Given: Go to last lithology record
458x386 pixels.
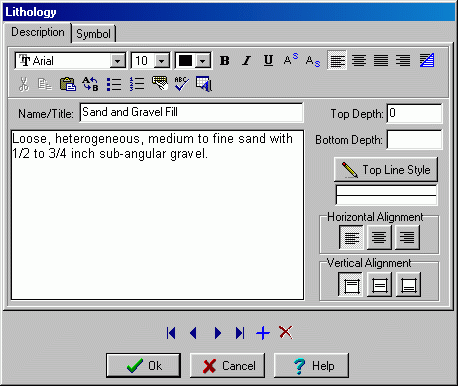Looking at the screenshot, I should point(240,333).
